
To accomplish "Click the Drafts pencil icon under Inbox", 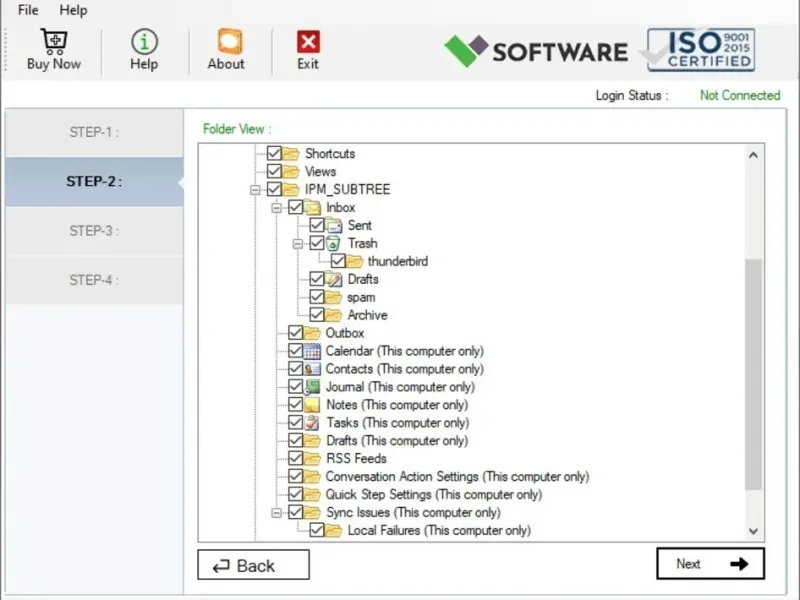I will 334,279.
